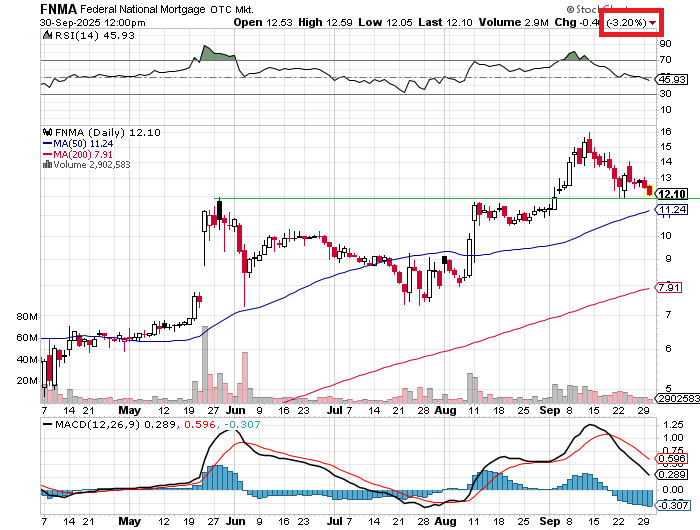Click the 2902583 volume tag on the axis
700x530 pixels.
click(678, 398)
